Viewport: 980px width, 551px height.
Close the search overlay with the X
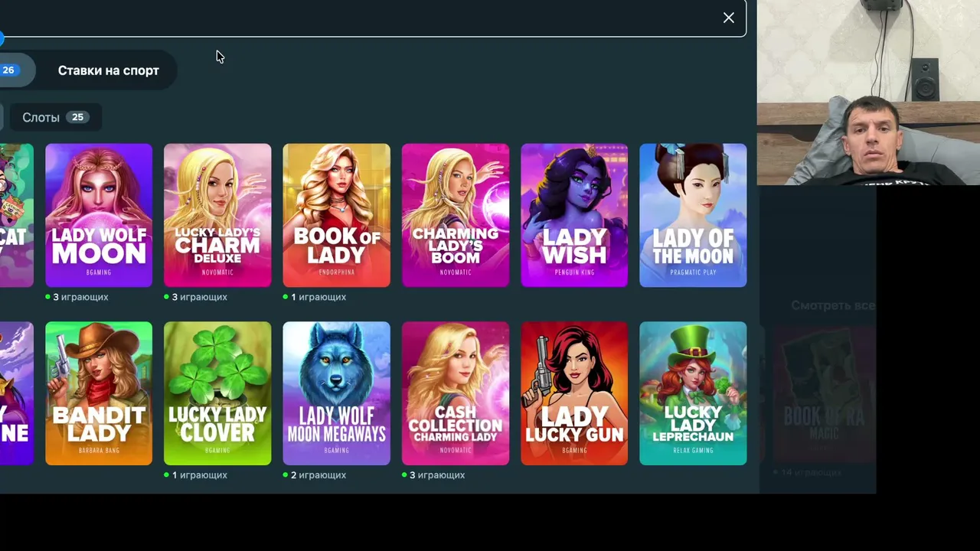point(728,18)
